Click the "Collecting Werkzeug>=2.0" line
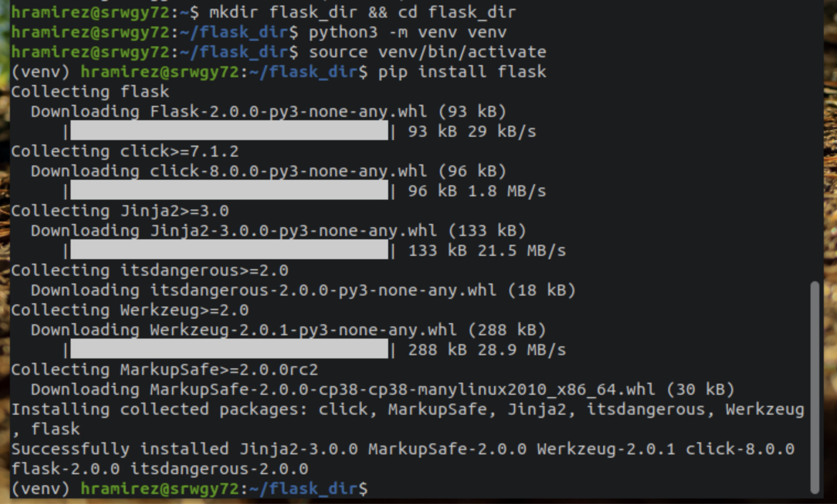 click(130, 310)
